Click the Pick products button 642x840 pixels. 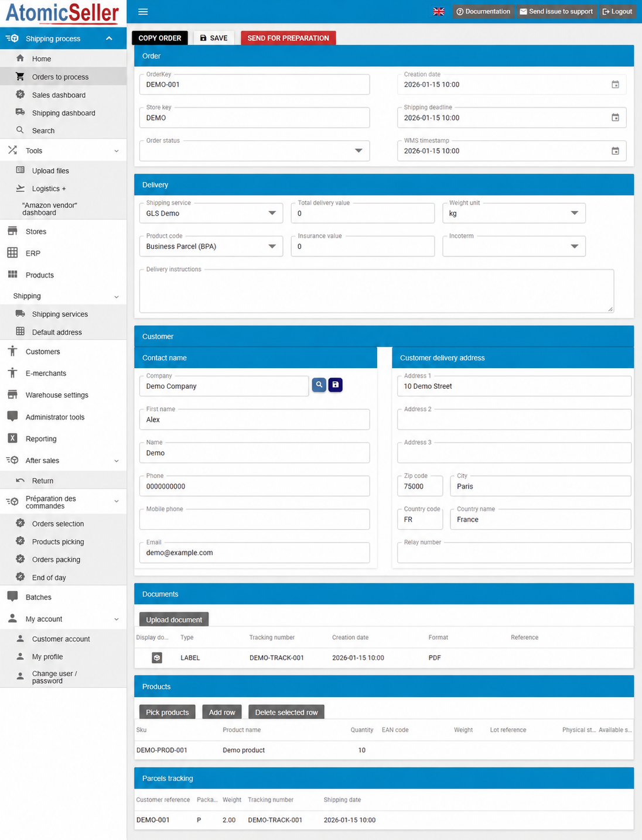[168, 712]
